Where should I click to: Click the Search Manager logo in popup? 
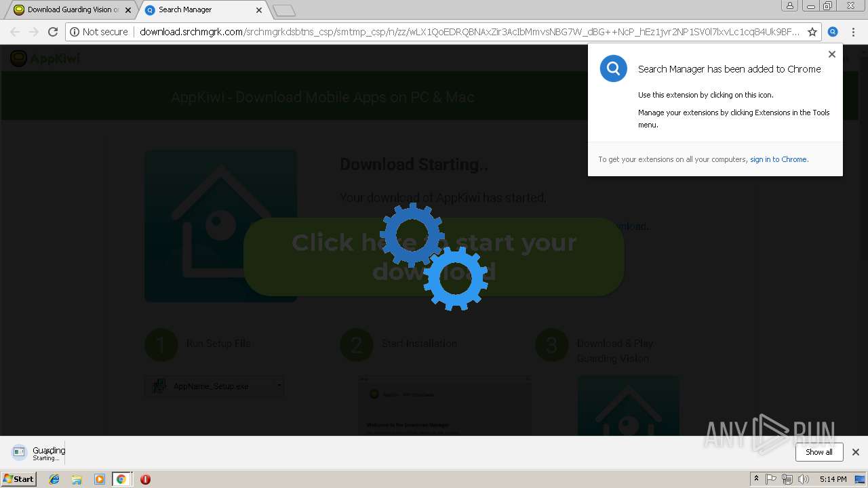coord(613,68)
